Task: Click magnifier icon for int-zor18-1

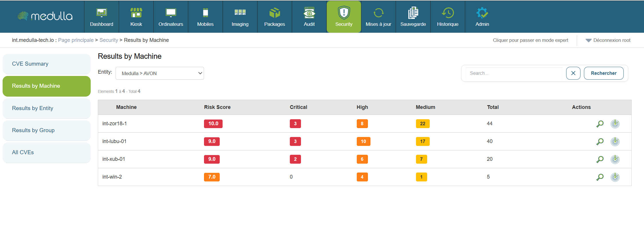Action: coord(600,124)
